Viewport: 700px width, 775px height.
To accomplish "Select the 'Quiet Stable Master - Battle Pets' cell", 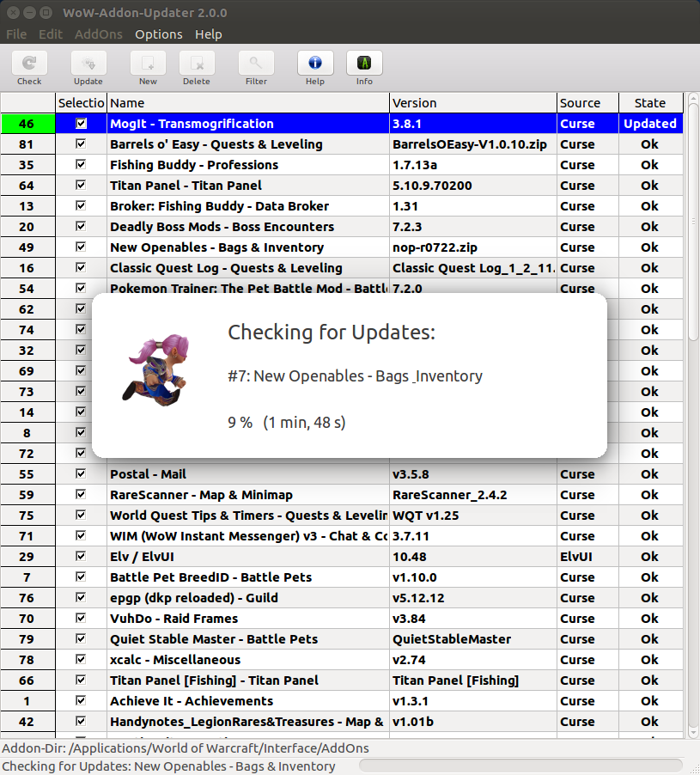I will (248, 639).
